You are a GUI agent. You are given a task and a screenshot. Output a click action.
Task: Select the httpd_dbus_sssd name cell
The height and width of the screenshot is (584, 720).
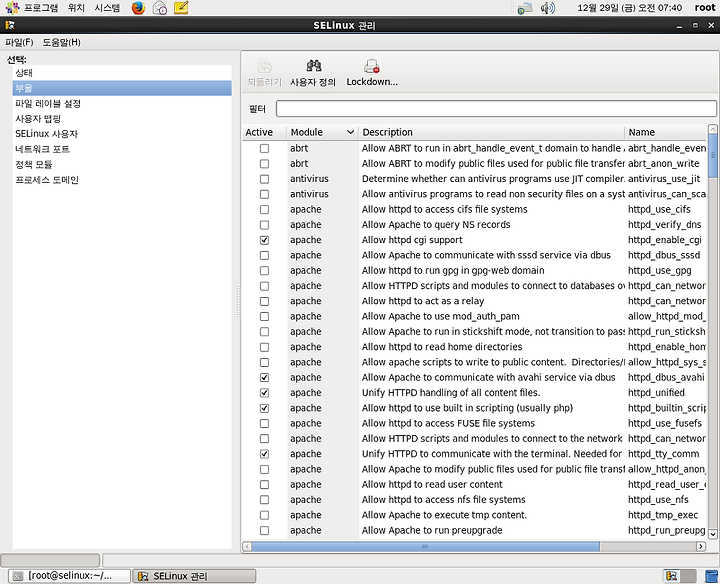(x=664, y=255)
